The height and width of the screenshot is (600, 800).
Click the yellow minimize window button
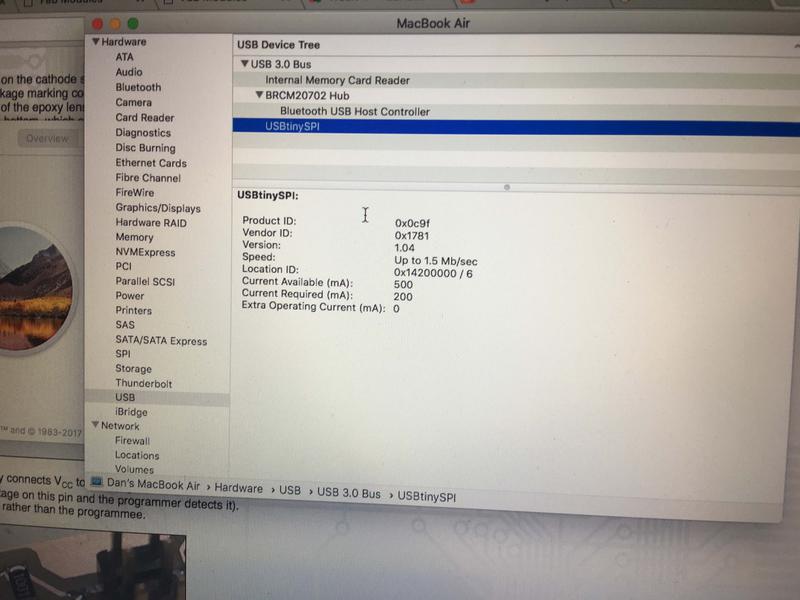pos(115,23)
